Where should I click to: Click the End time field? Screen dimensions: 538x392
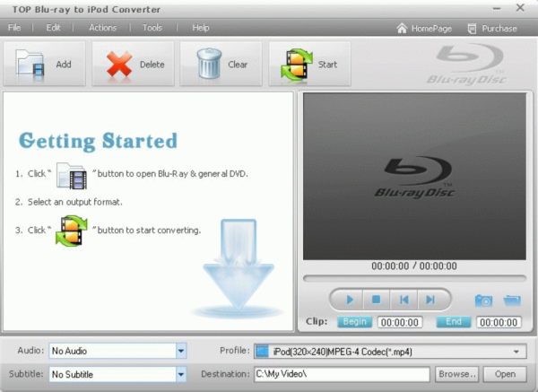click(x=499, y=322)
